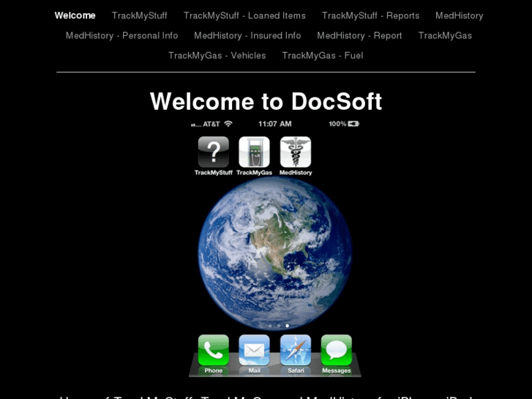Open MedHistory - Report page
This screenshot has height=399, width=532.
pos(359,36)
